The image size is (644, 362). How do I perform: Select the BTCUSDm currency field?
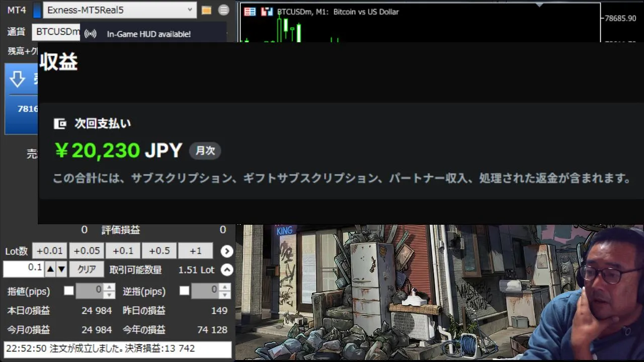[x=56, y=32]
